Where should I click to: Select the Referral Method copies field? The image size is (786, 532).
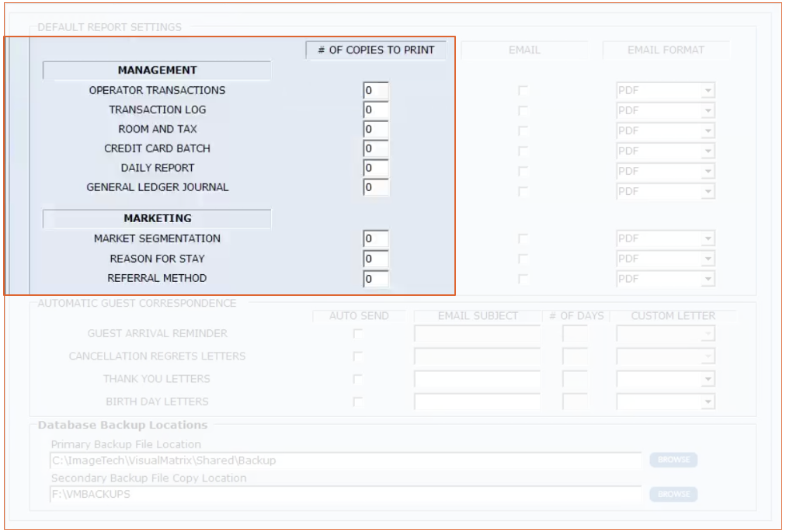[376, 279]
